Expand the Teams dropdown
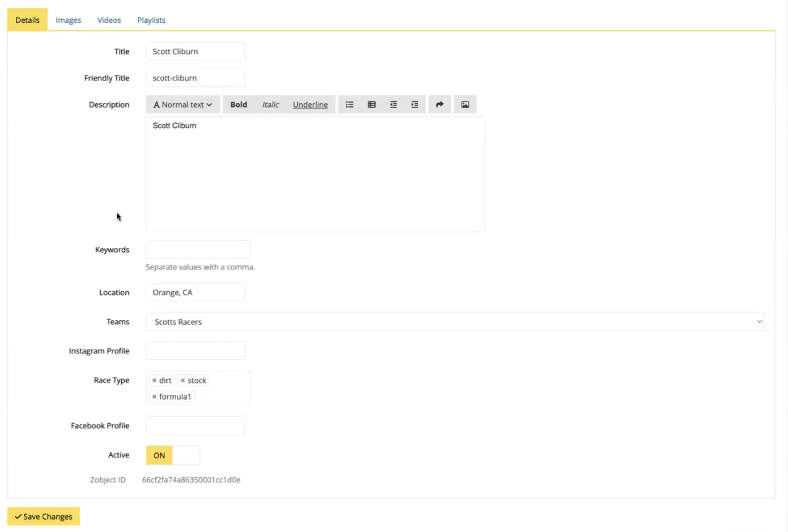 click(x=454, y=322)
